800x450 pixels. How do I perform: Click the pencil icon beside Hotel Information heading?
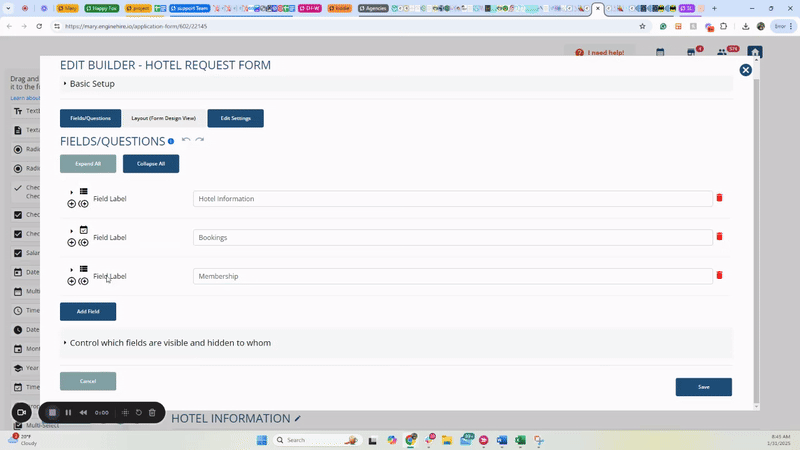pos(297,418)
